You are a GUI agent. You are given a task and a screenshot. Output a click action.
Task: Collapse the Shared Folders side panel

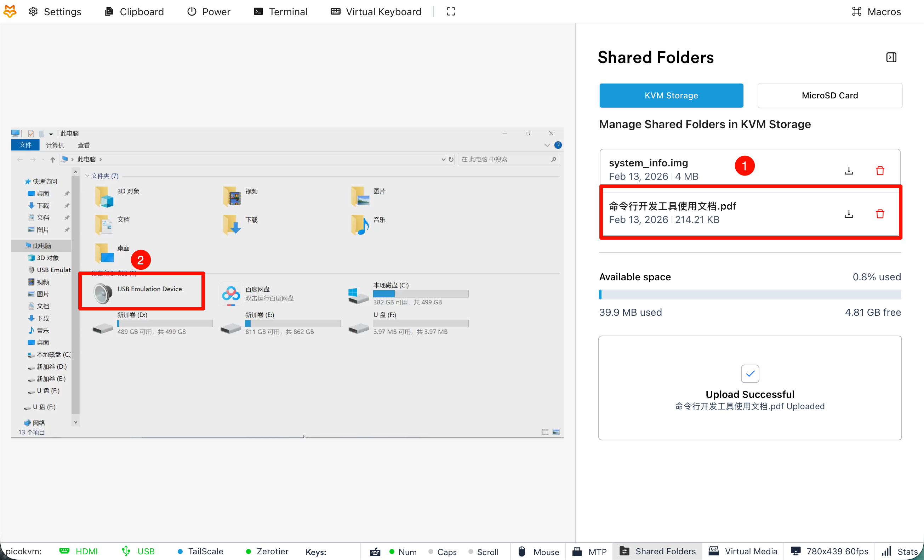click(891, 57)
